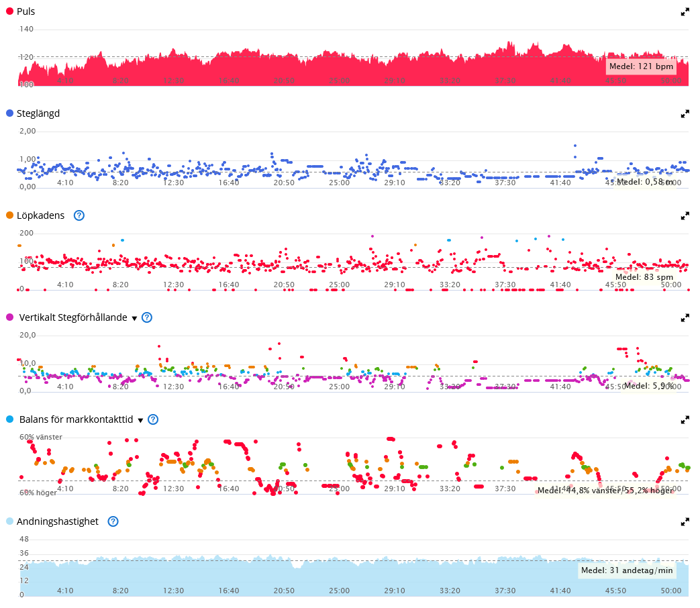Click the 2,00 axis label in Steglängd chart
This screenshot has height=608, width=700.
click(x=28, y=132)
